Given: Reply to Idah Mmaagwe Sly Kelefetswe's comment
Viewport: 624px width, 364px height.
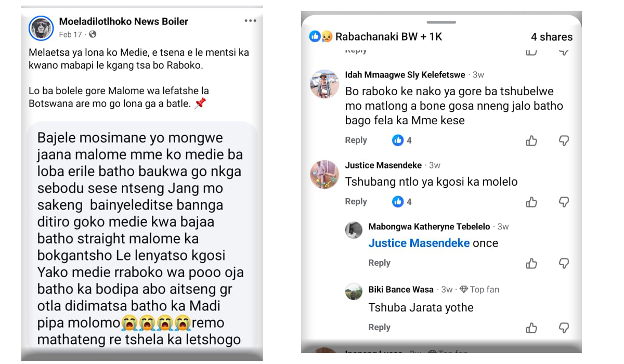Looking at the screenshot, I should tap(356, 140).
